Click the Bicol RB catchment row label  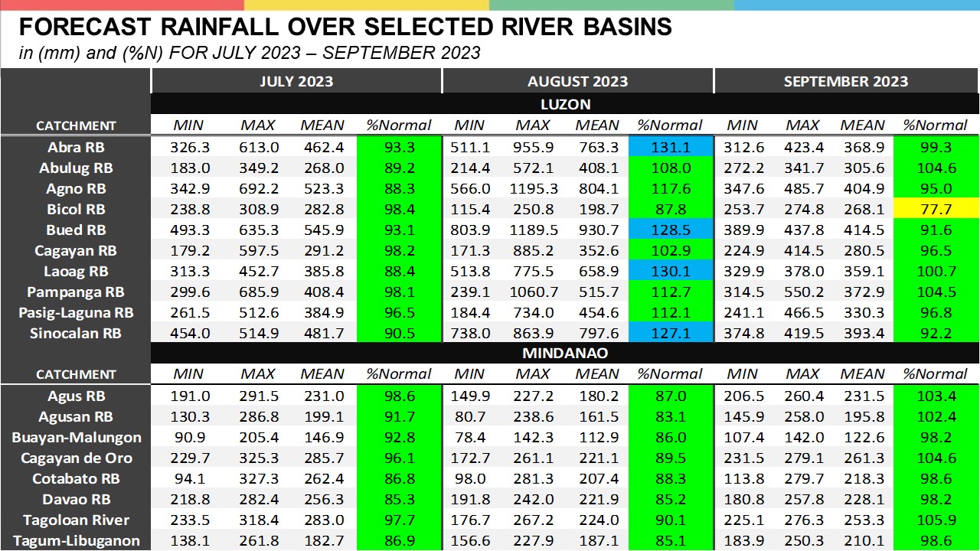click(76, 209)
